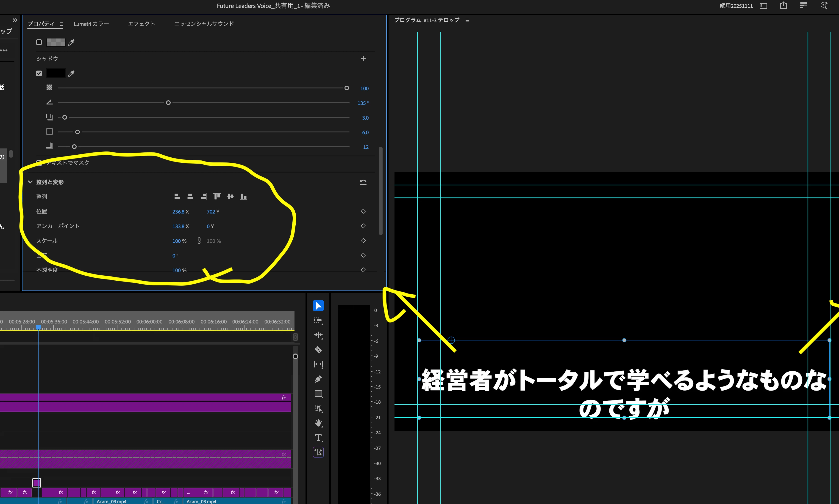Image resolution: width=839 pixels, height=504 pixels.
Task: Open the プロパティ panel menu
Action: coord(61,24)
